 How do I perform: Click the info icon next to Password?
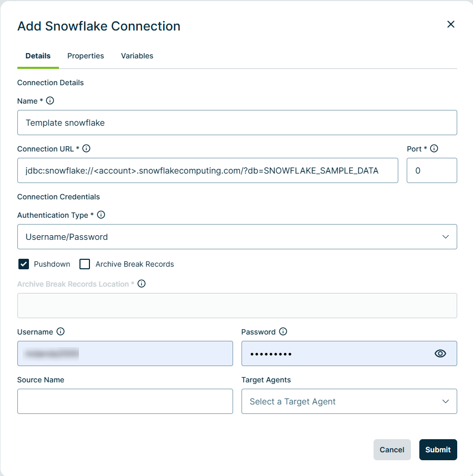(x=283, y=331)
